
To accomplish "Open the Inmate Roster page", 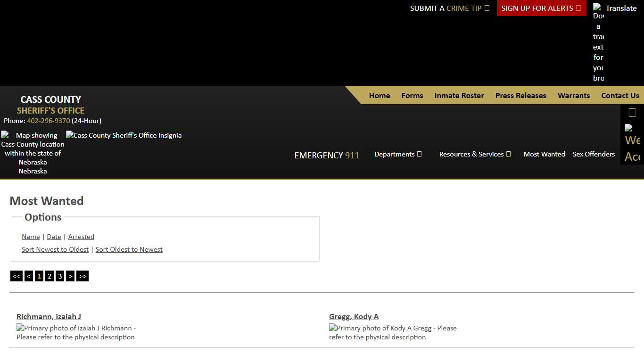I will click(459, 95).
